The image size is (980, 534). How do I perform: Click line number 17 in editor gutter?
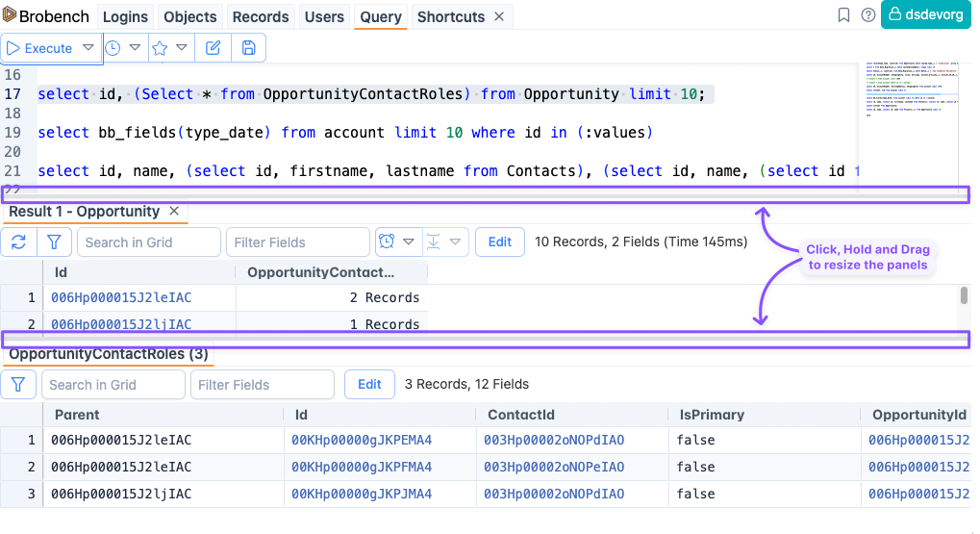click(x=13, y=94)
